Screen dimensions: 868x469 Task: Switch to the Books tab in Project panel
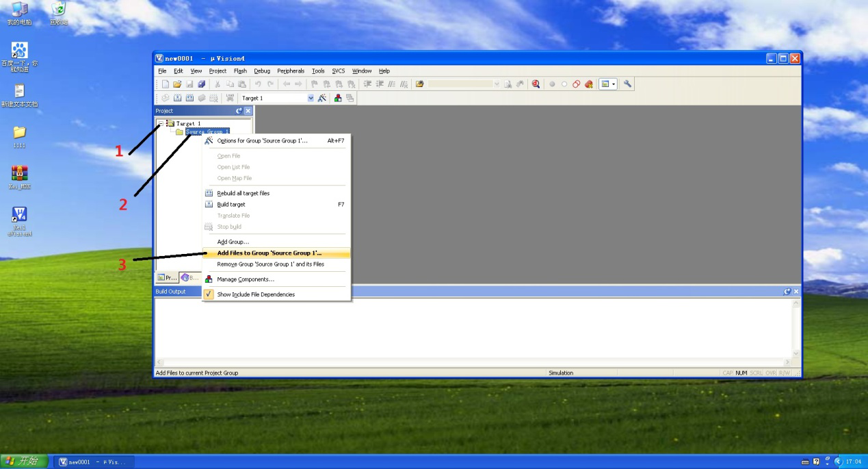[189, 277]
